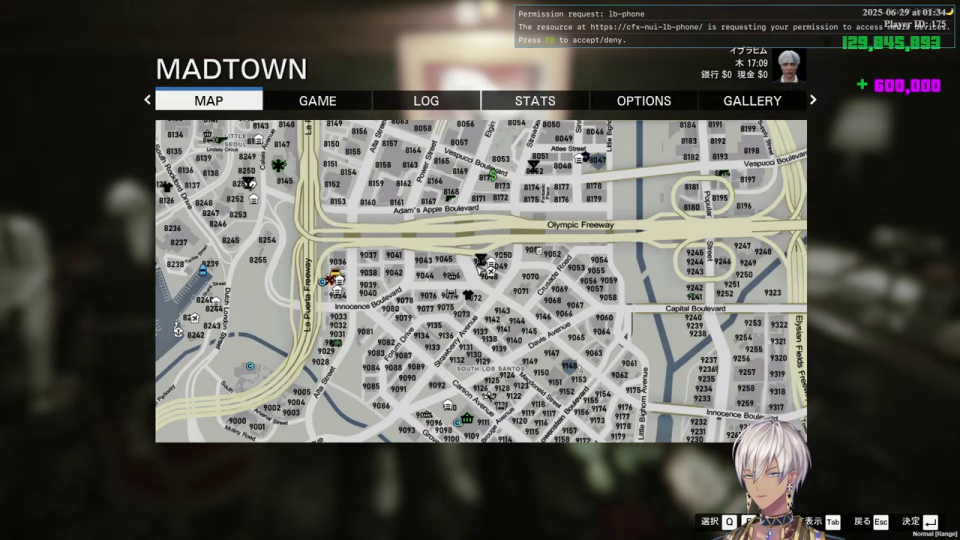Click the green blip near 9241
960x540 pixels.
coord(692,296)
